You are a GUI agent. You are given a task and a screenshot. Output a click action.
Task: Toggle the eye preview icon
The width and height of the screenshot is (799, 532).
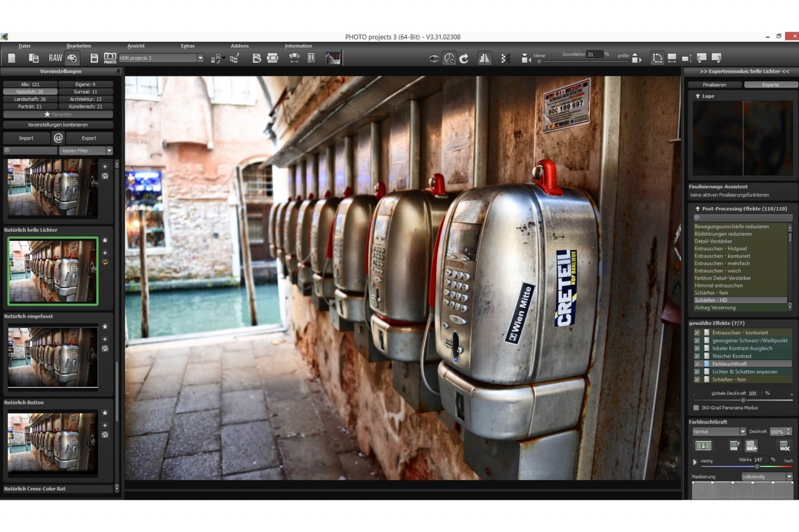pyautogui.click(x=434, y=59)
